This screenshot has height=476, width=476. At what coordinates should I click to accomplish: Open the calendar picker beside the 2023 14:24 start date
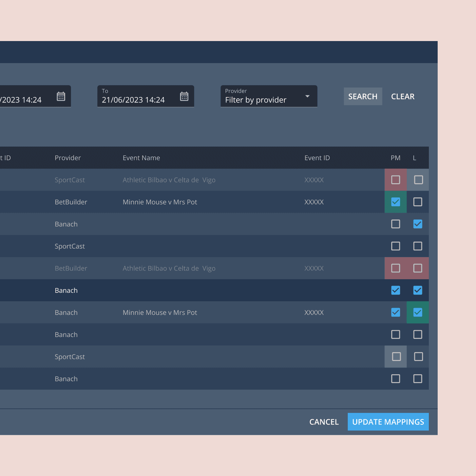point(61,96)
